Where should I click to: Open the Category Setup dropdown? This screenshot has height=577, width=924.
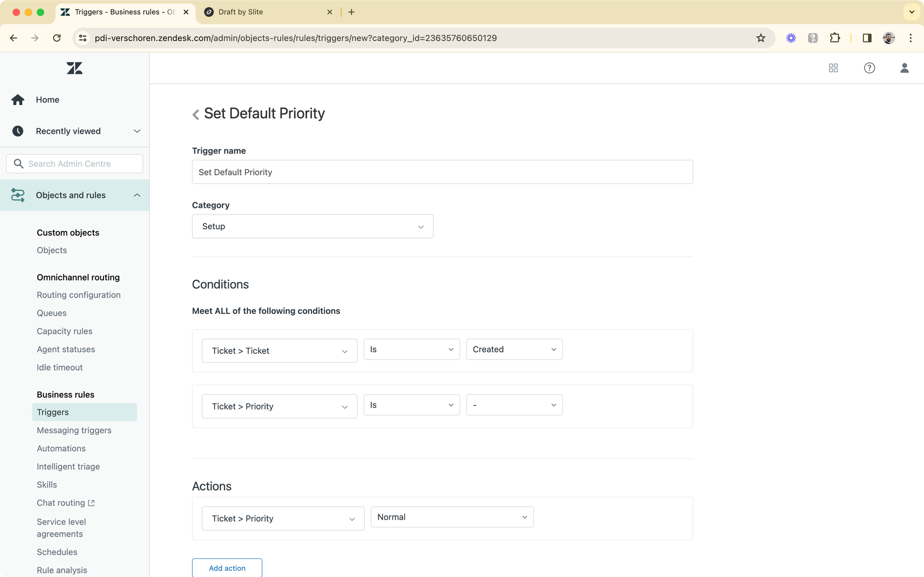(x=312, y=227)
